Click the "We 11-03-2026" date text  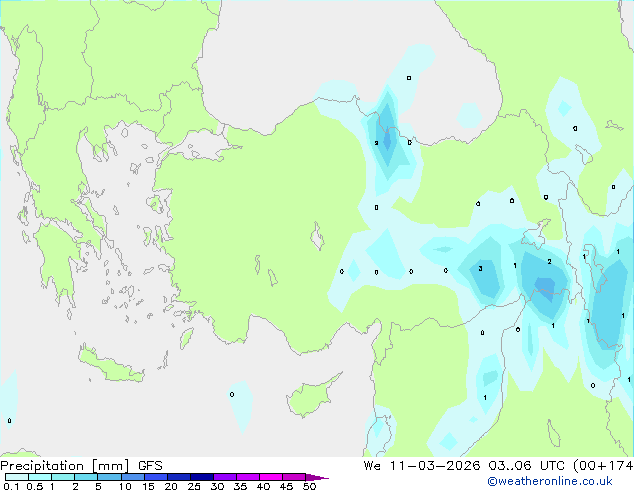[x=422, y=466]
